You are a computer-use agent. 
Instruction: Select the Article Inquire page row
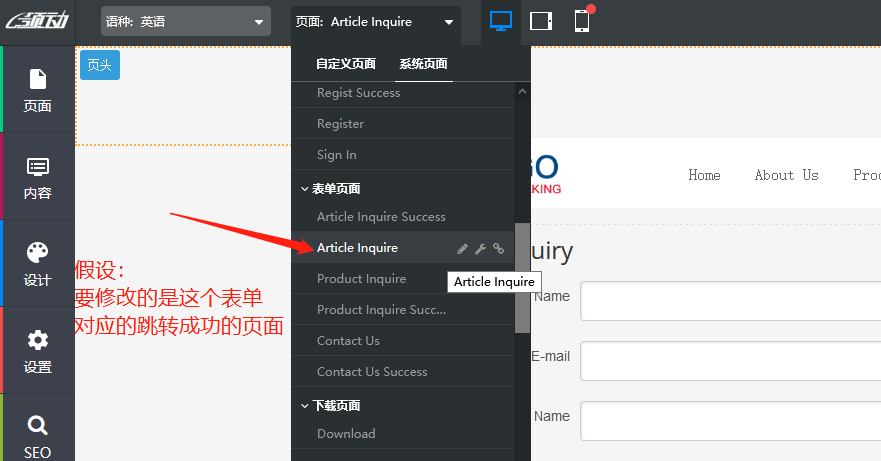(x=403, y=248)
